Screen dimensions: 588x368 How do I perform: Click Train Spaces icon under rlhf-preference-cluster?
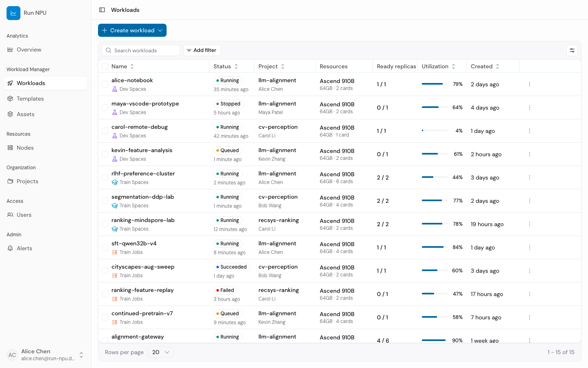(115, 182)
